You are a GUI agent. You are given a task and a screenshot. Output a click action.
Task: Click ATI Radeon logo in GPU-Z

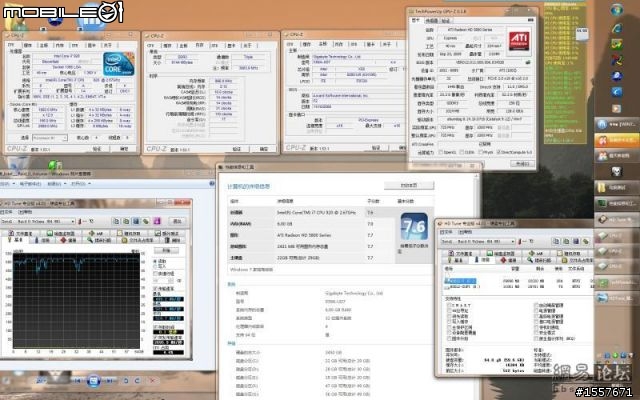point(519,42)
